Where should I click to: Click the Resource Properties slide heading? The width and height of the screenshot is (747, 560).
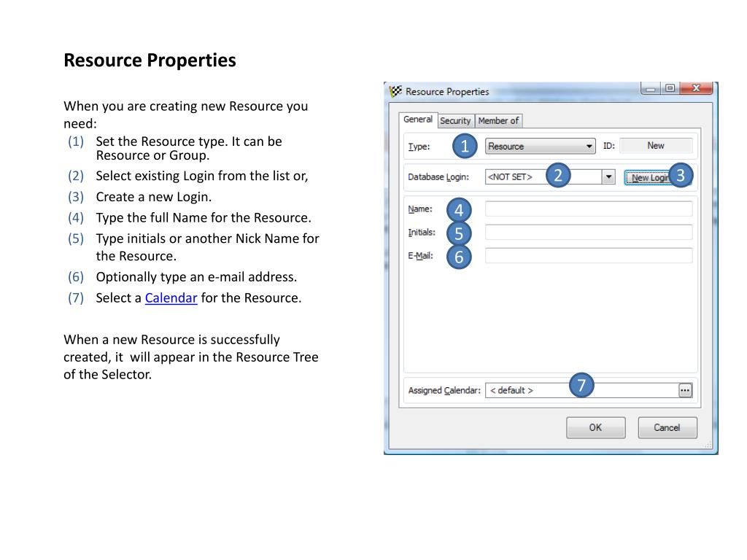point(150,61)
